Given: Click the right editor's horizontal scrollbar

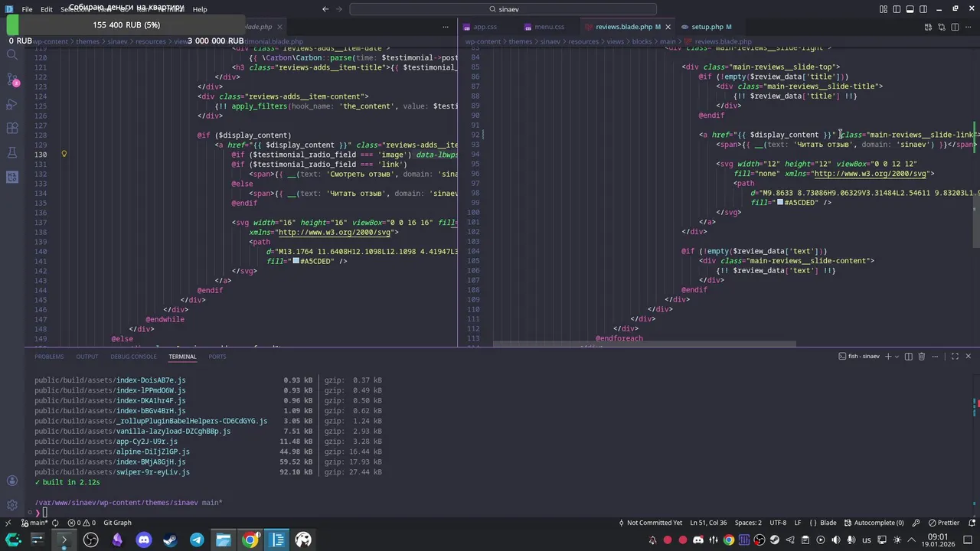Looking at the screenshot, I should pyautogui.click(x=644, y=344).
